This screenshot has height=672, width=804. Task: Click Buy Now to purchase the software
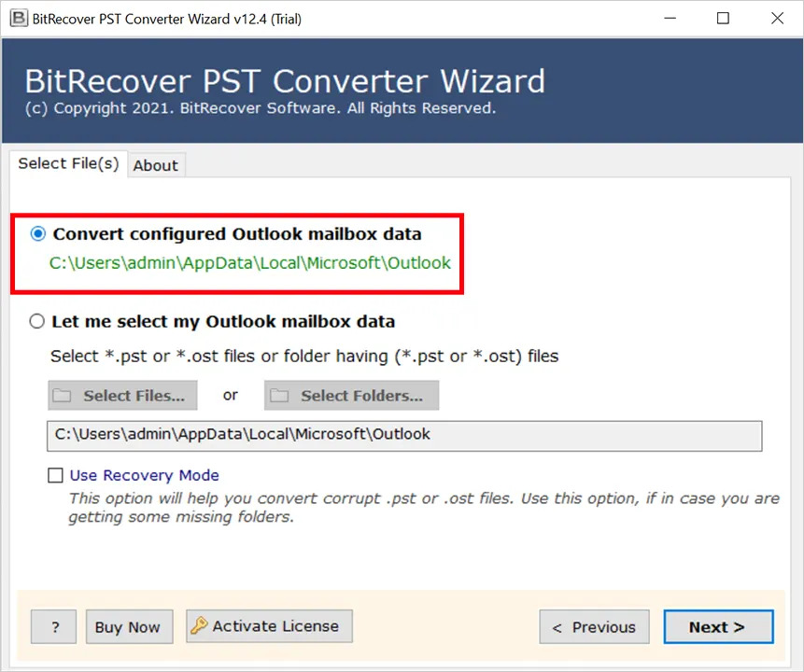[x=129, y=626]
